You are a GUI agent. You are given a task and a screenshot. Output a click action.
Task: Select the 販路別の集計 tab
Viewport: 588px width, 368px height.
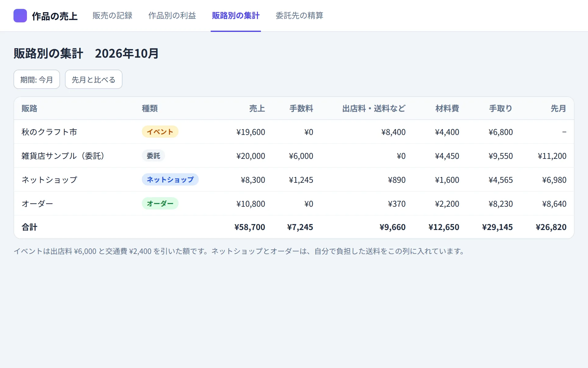click(x=236, y=16)
